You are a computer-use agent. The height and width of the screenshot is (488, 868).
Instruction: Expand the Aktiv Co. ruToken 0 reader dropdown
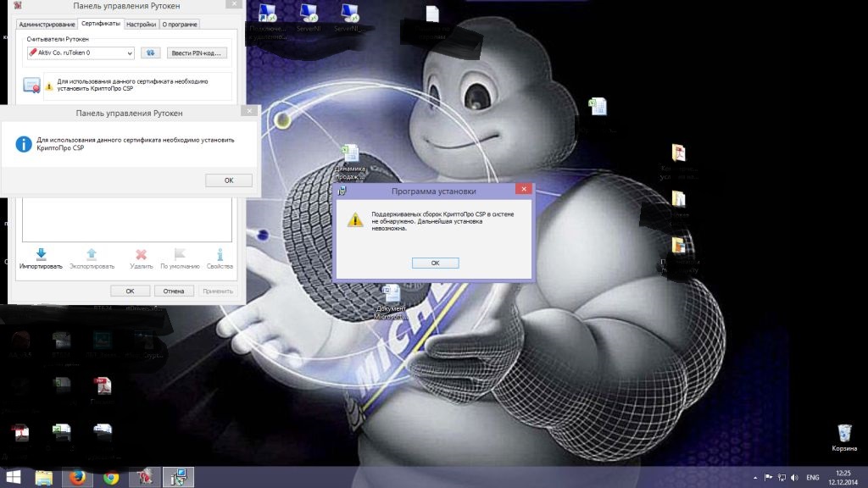click(129, 53)
